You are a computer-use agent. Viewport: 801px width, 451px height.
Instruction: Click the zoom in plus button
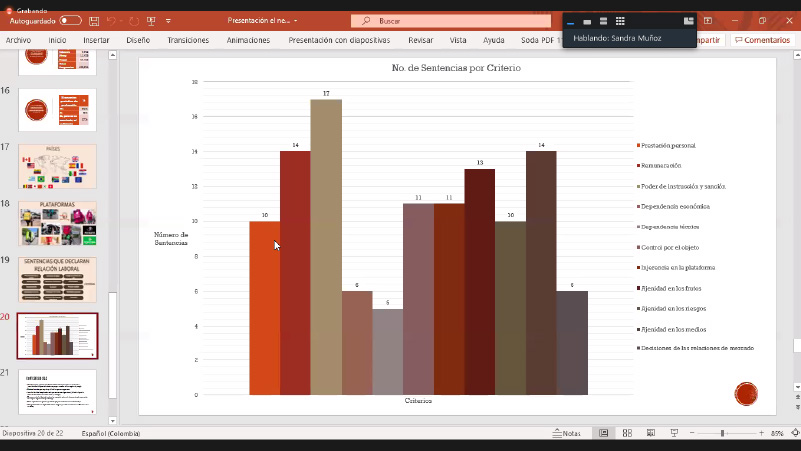[x=761, y=433]
